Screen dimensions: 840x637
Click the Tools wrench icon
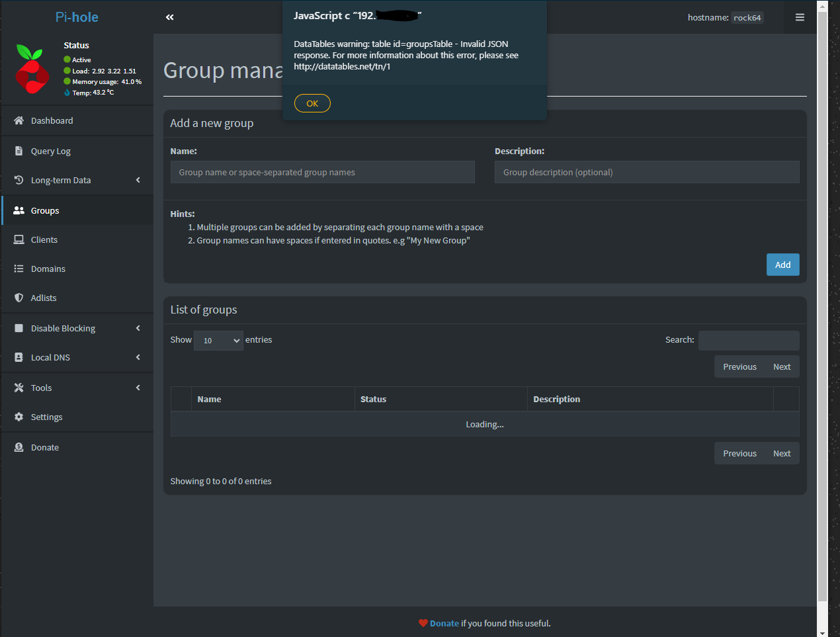pos(19,388)
